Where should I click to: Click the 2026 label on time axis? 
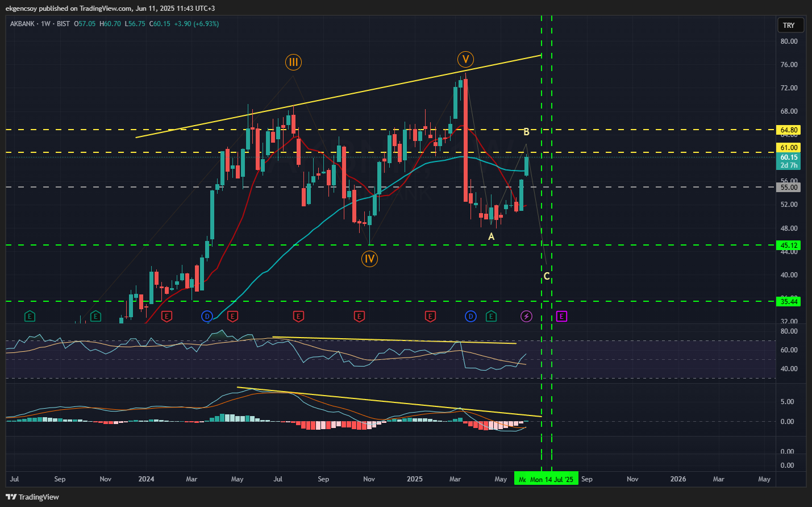tap(678, 479)
